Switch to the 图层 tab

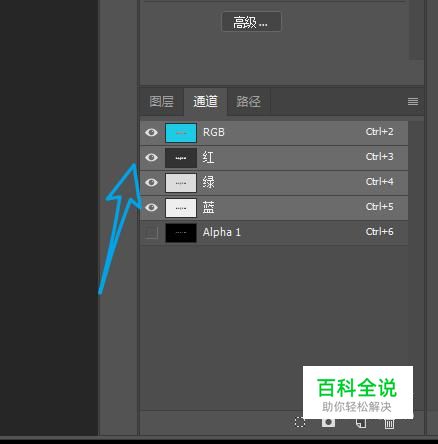[x=162, y=101]
